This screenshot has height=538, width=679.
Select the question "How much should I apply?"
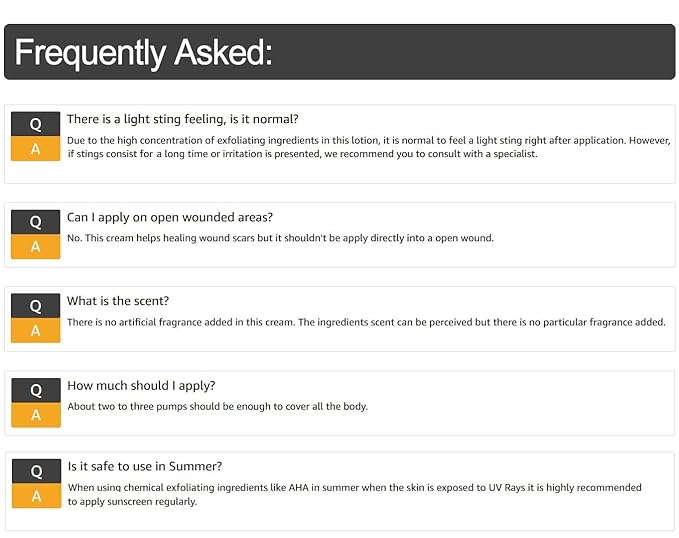141,385
